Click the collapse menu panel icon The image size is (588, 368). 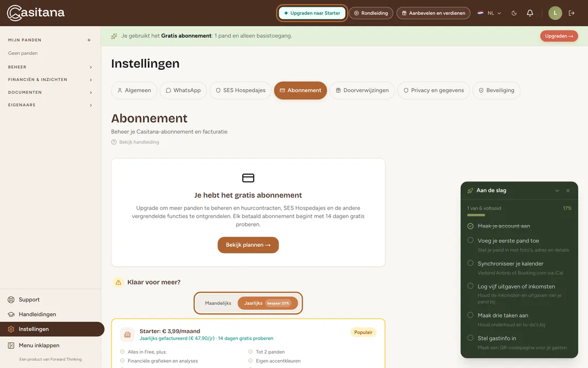point(11,346)
